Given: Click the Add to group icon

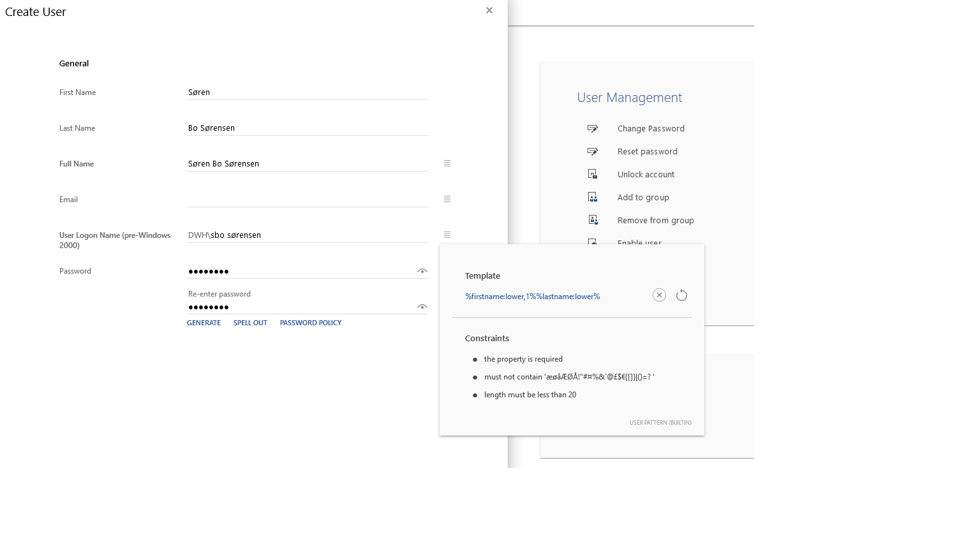Looking at the screenshot, I should click(x=593, y=197).
